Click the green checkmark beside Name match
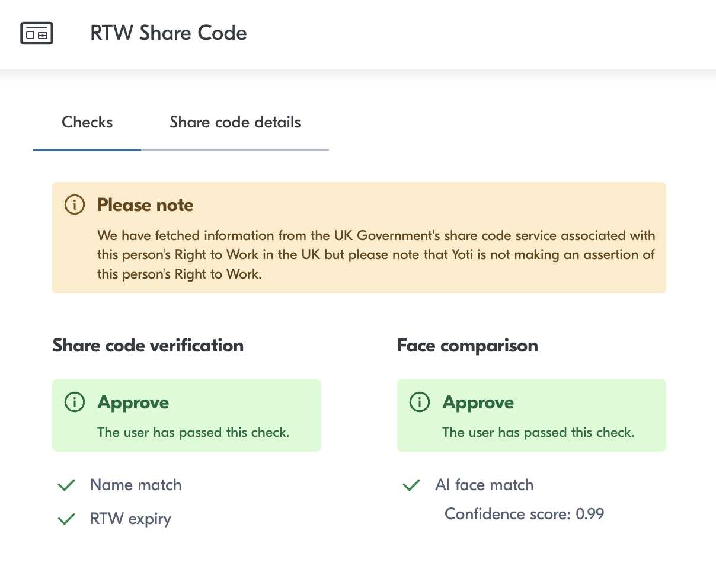 pyautogui.click(x=66, y=485)
